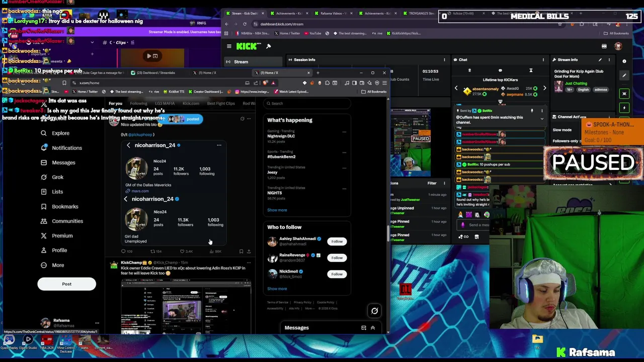Follow RainsRevenge
This screenshot has height=362, width=644.
tap(337, 258)
